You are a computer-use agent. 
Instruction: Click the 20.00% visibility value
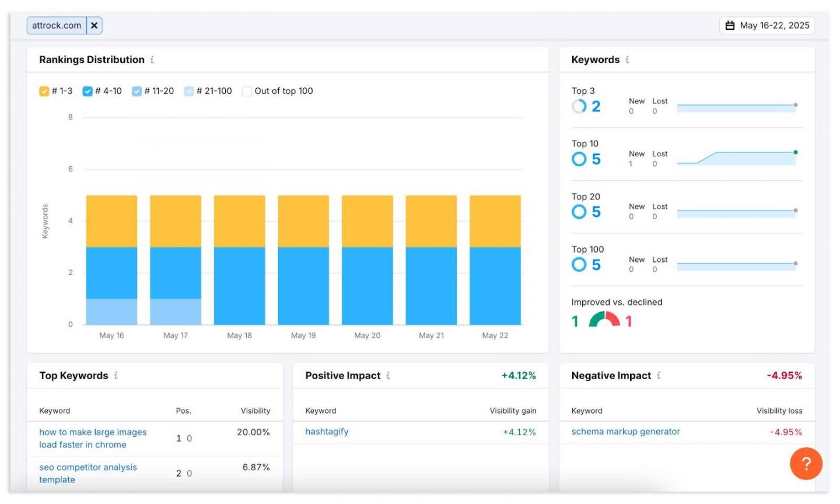pyautogui.click(x=253, y=432)
